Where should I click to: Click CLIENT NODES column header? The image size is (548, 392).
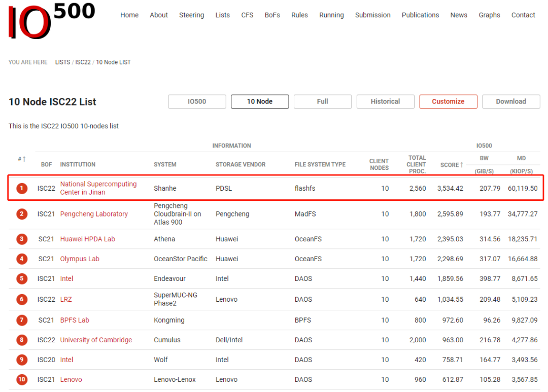click(x=379, y=164)
